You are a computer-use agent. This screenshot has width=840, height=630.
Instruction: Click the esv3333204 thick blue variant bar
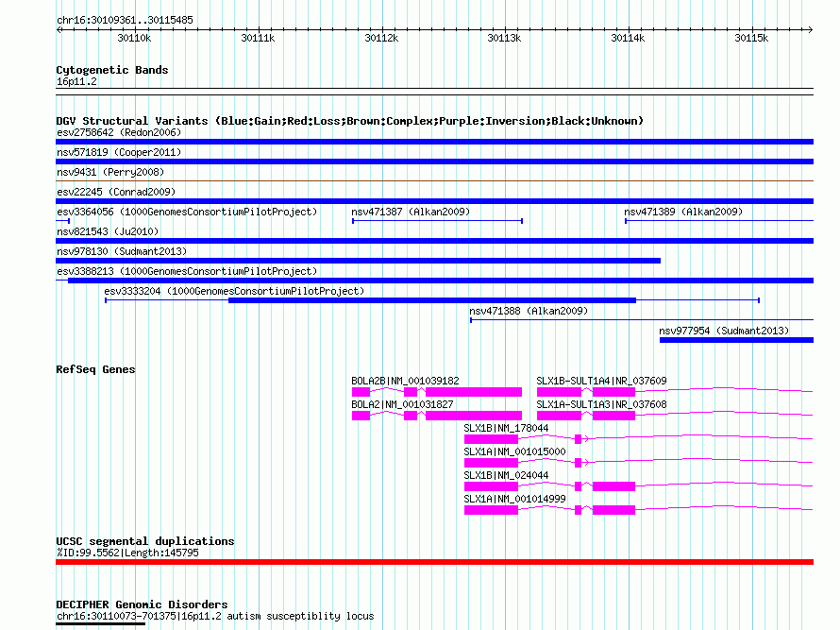(x=431, y=300)
